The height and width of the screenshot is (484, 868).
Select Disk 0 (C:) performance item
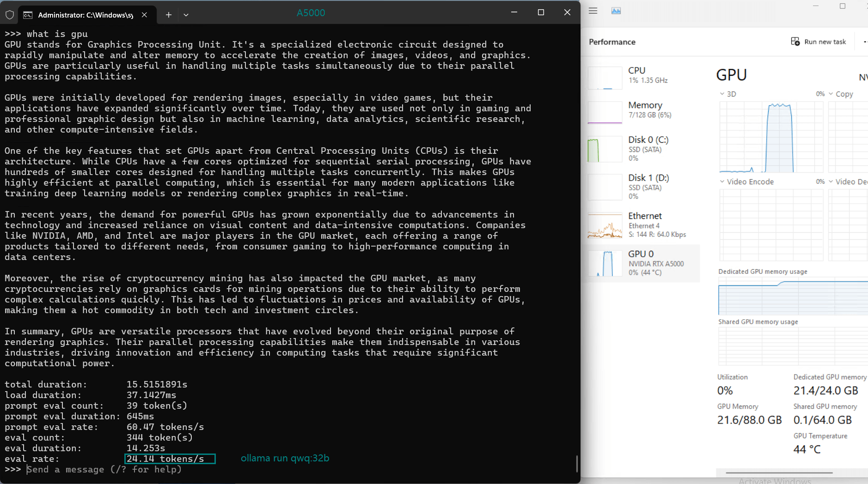point(643,148)
